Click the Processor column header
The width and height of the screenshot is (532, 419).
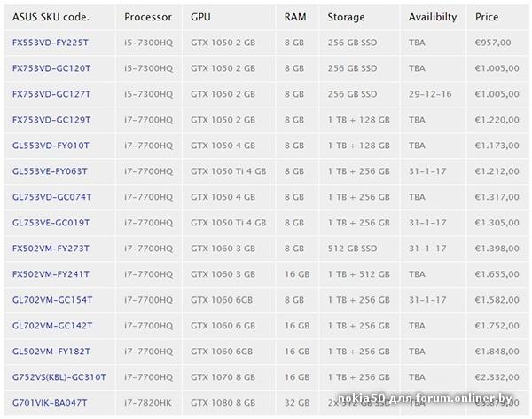tap(148, 17)
